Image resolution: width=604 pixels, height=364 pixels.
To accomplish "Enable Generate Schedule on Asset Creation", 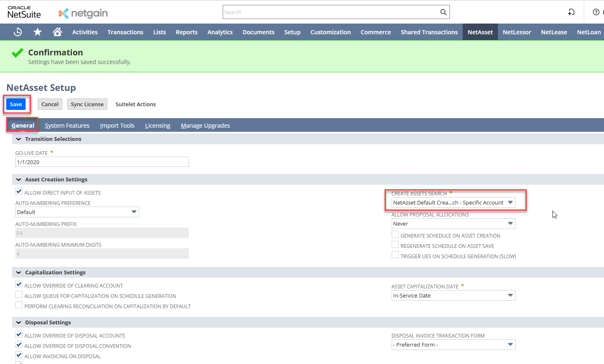I will click(395, 235).
